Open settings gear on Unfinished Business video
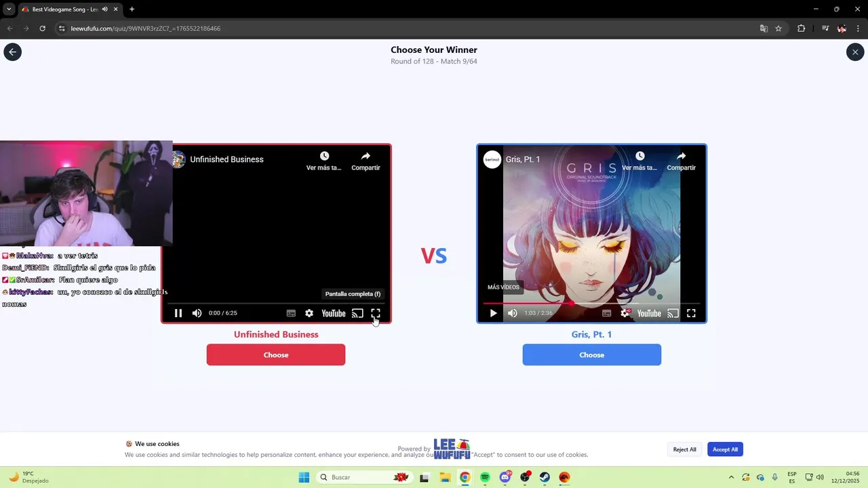 (309, 313)
